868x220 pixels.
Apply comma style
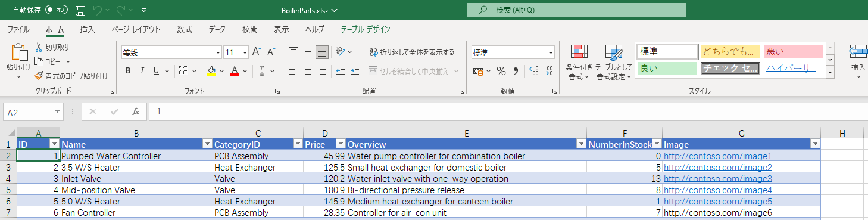click(516, 71)
